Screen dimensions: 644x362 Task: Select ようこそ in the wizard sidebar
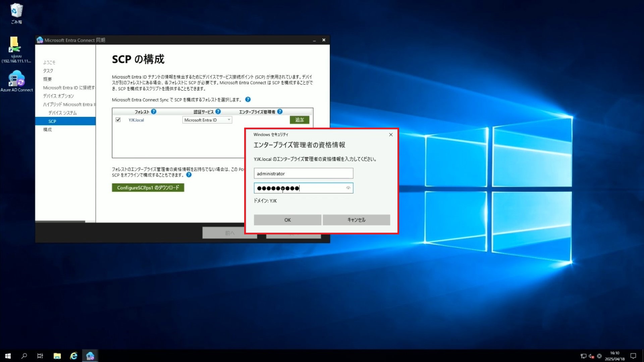click(49, 62)
